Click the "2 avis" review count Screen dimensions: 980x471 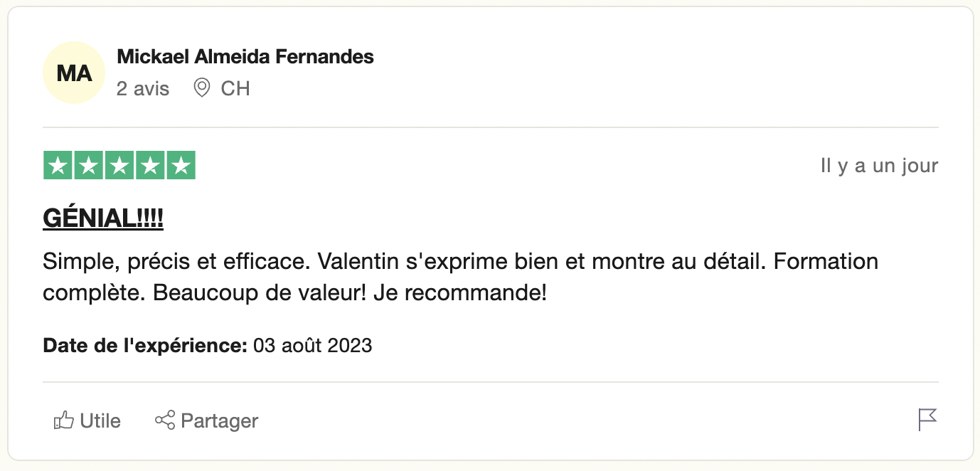(143, 89)
